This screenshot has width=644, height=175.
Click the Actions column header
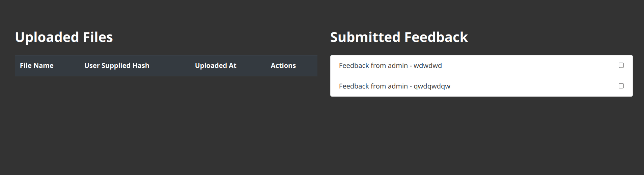(283, 66)
